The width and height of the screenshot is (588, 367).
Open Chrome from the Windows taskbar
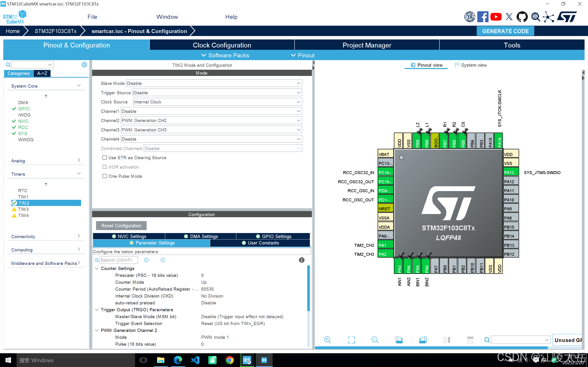(230, 360)
